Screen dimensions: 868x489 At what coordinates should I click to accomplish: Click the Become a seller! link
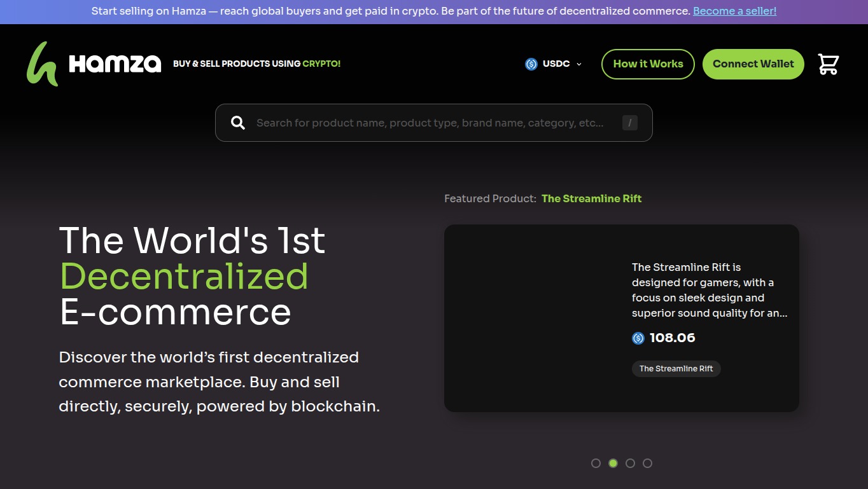[x=734, y=11]
